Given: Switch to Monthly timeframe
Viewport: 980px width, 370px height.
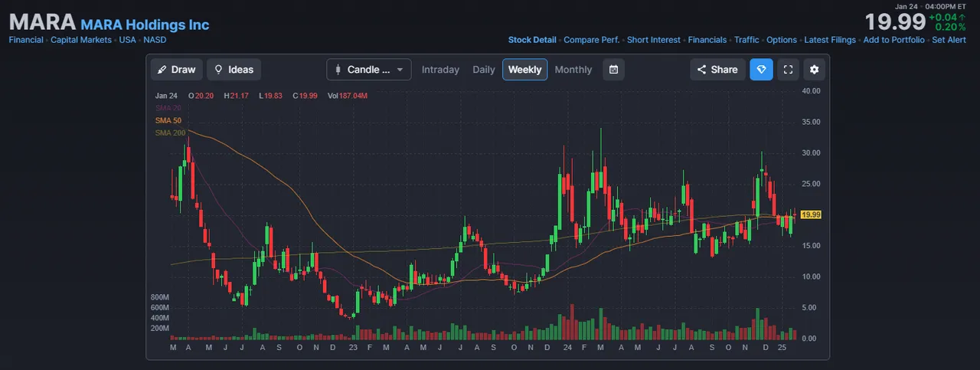Looking at the screenshot, I should coord(573,70).
